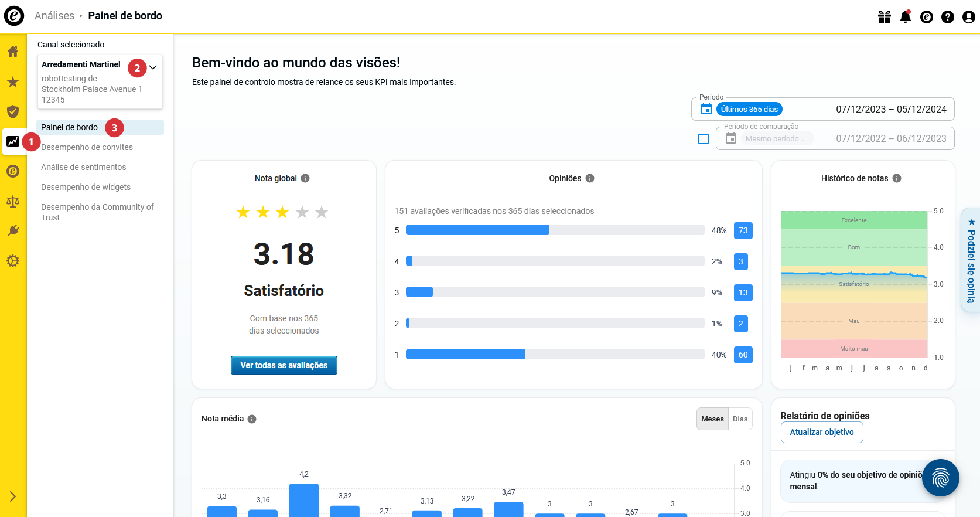Screen dimensions: 980x517
Task: Switch chart to Dias view
Action: (x=740, y=419)
